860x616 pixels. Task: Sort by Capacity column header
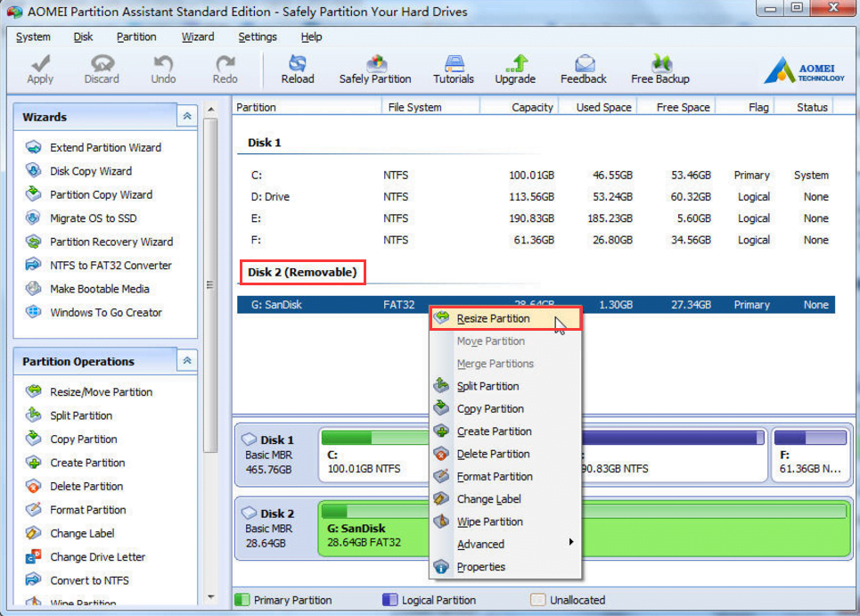[x=520, y=107]
